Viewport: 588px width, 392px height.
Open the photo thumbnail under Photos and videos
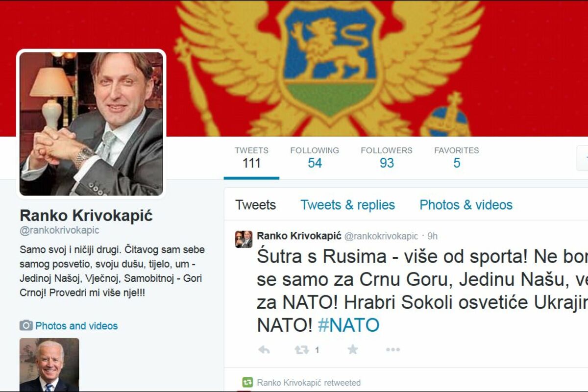[x=49, y=365]
